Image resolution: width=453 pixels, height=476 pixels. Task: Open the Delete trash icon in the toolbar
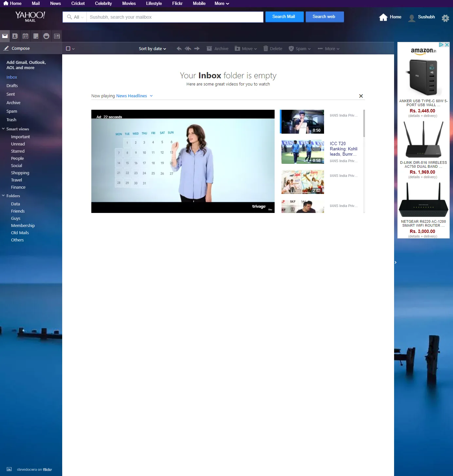[x=273, y=48]
